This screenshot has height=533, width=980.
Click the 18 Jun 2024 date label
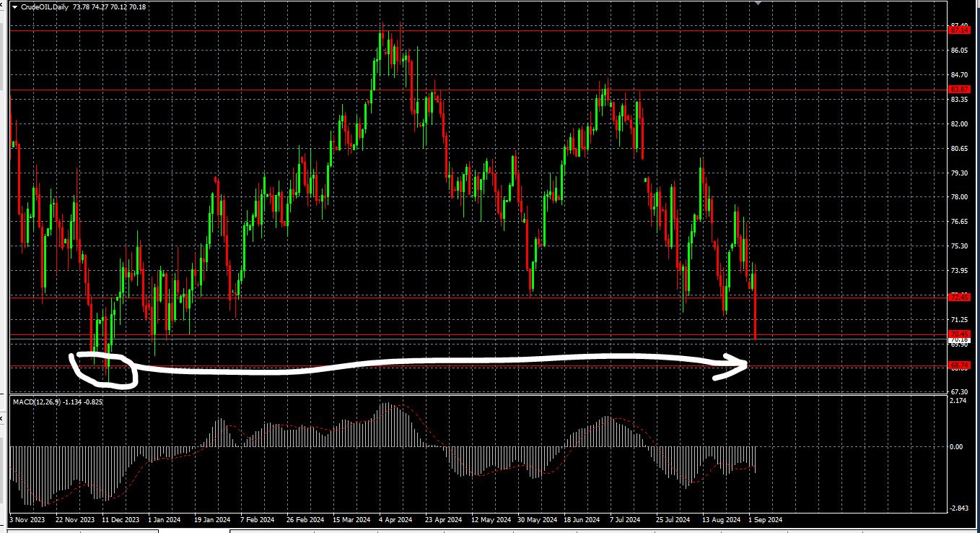point(582,519)
